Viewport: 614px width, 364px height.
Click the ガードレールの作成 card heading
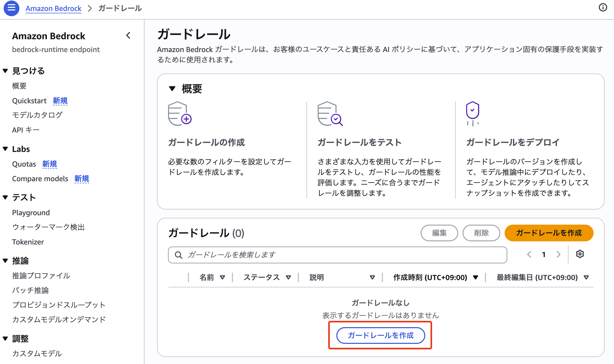point(206,143)
